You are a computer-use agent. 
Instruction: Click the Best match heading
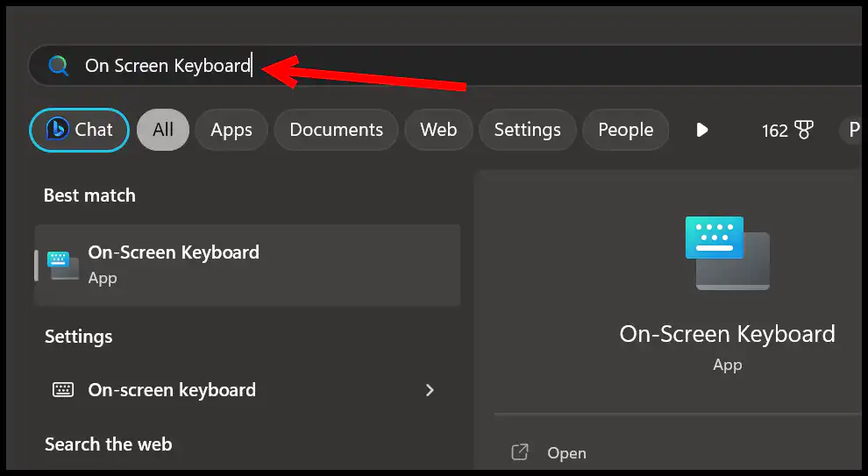(x=89, y=195)
